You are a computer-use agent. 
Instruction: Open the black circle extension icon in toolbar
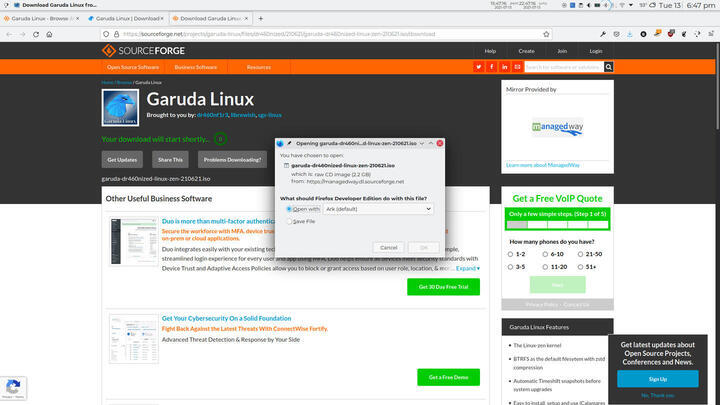[643, 34]
